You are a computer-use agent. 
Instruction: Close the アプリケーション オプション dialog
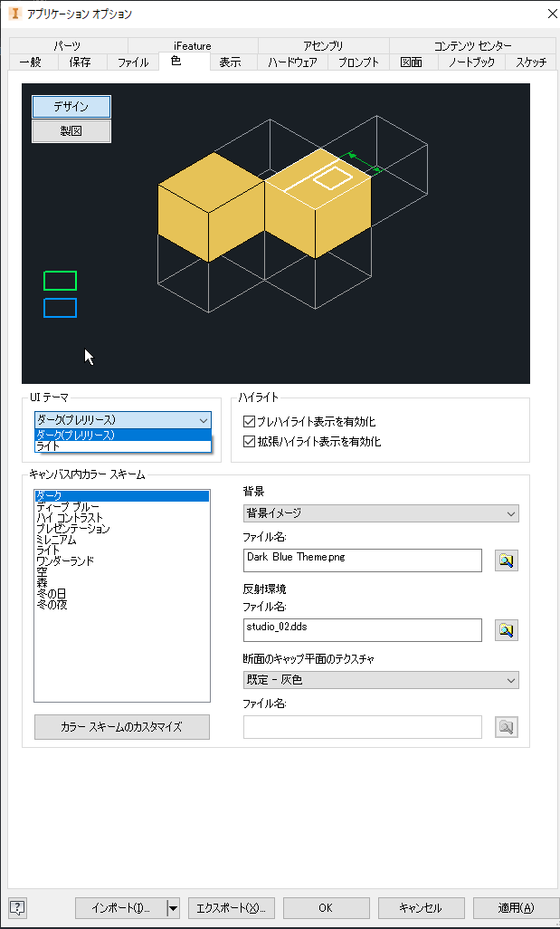pyautogui.click(x=551, y=14)
